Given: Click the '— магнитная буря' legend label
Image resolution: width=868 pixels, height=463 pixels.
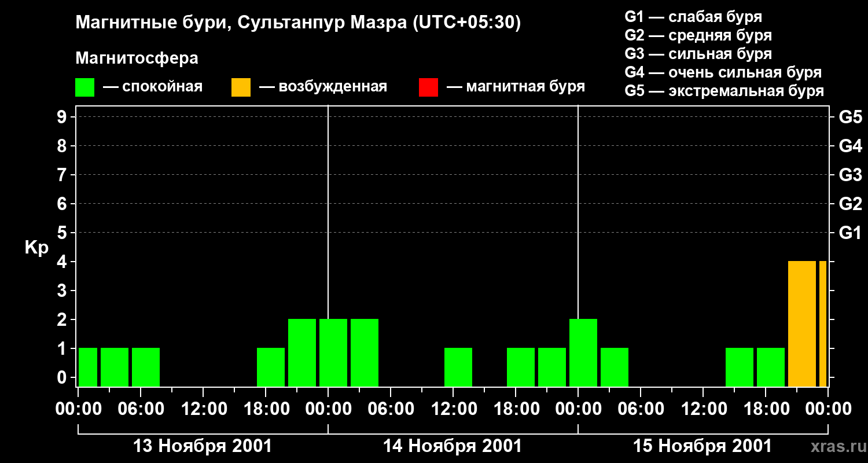Looking at the screenshot, I should coord(516,87).
